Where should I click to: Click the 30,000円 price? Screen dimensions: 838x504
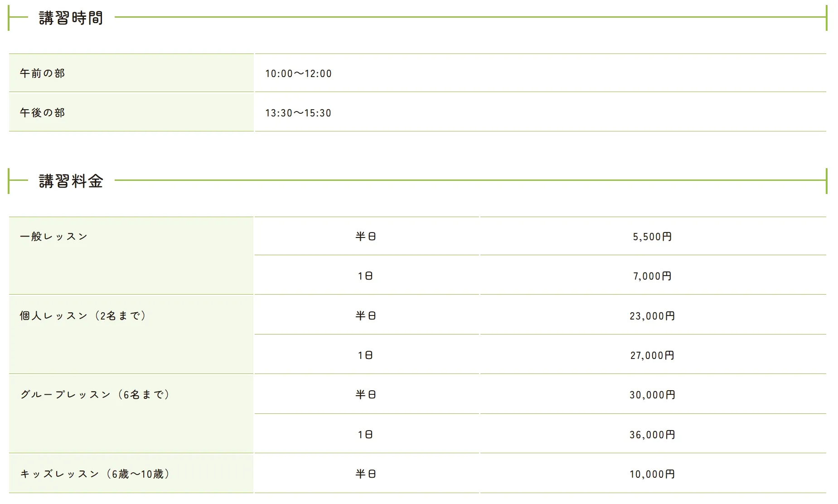(652, 395)
